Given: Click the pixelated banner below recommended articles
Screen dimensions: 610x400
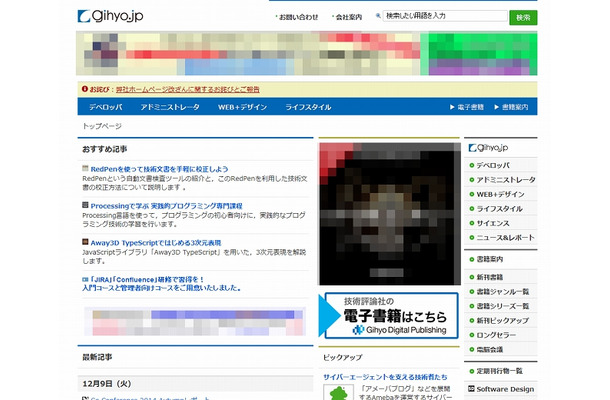Looking at the screenshot, I should pyautogui.click(x=195, y=321).
